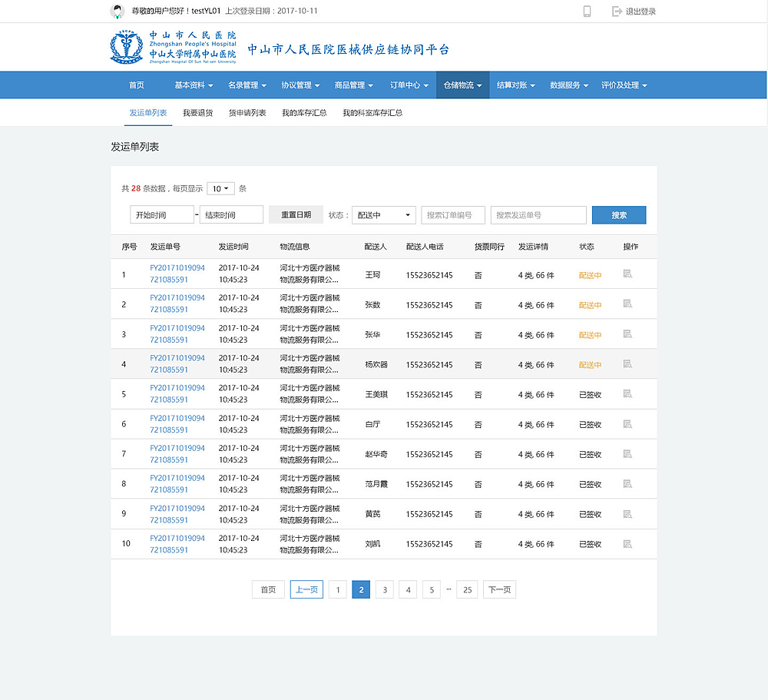Click the user avatar icon

click(x=117, y=12)
